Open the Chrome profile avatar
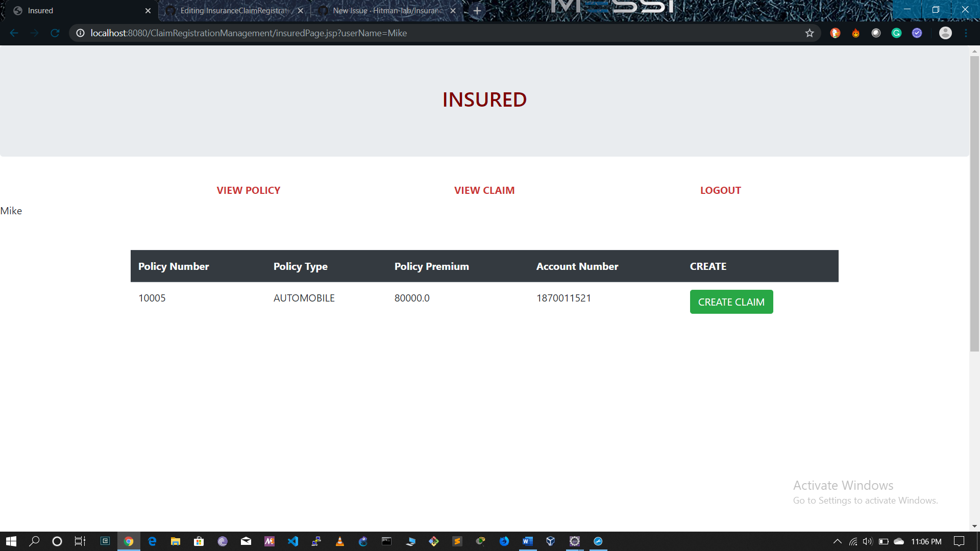The image size is (980, 551). coord(945,33)
